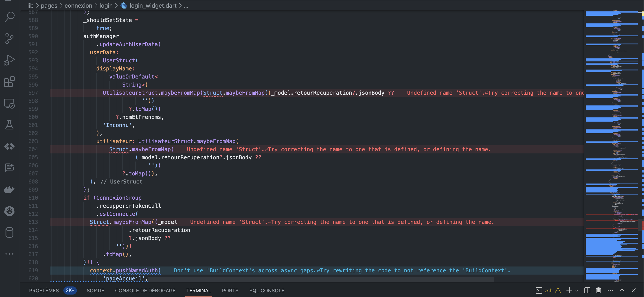Kill terminal with the trash icon

pos(599,290)
